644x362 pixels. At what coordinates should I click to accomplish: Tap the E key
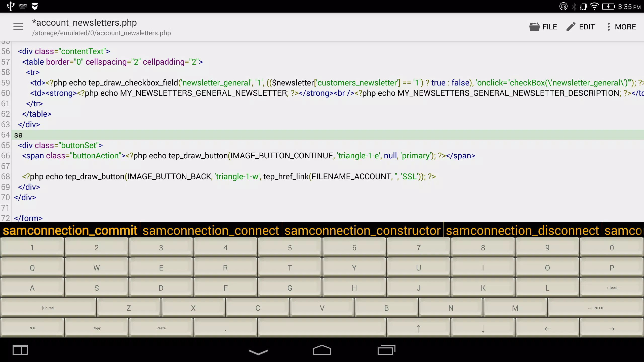pos(161,267)
